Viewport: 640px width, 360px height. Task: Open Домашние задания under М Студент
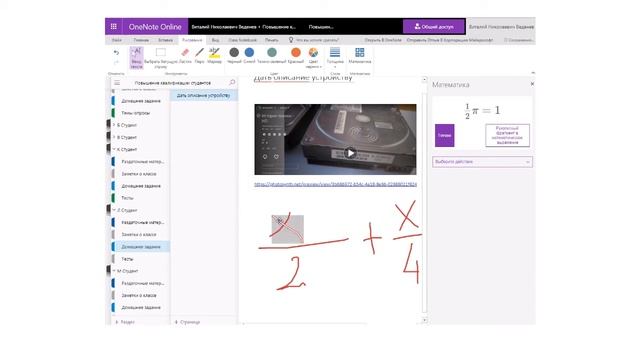[x=141, y=307]
